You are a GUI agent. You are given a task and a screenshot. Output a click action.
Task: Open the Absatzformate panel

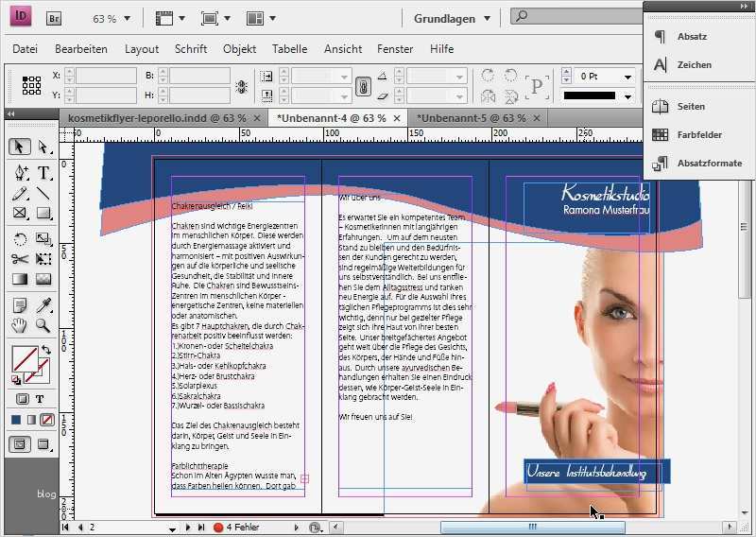point(698,163)
